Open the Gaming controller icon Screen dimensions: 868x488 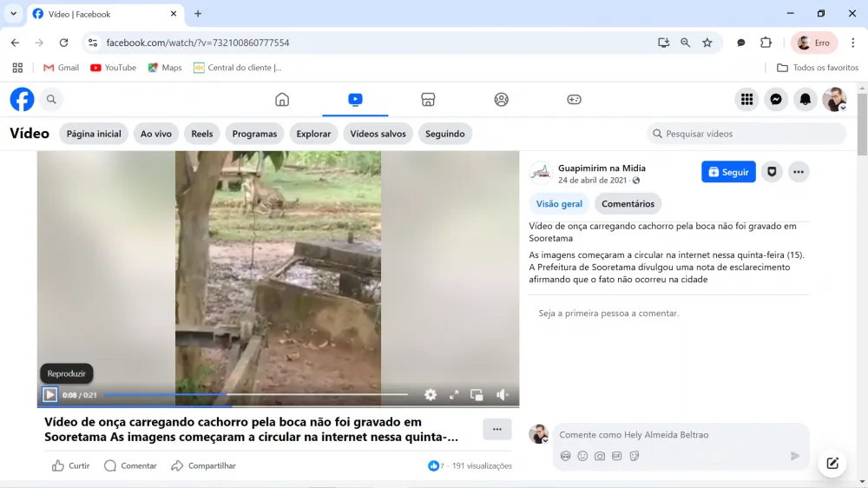(574, 100)
